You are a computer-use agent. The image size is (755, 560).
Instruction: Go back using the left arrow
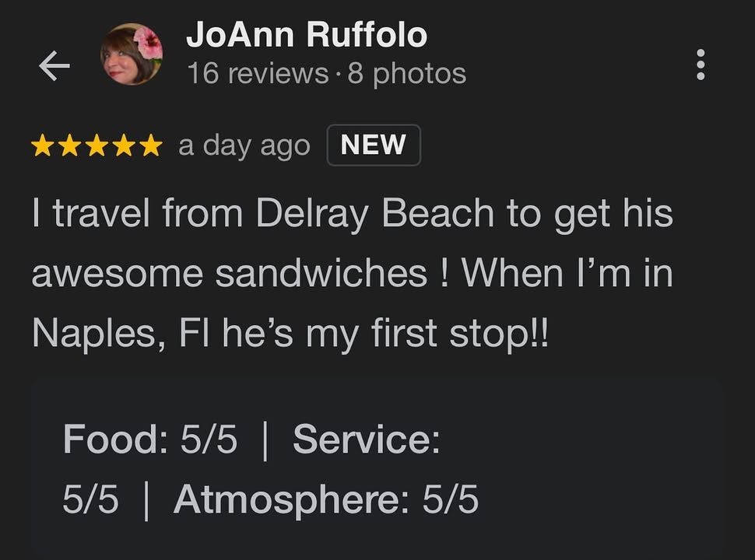(x=54, y=65)
